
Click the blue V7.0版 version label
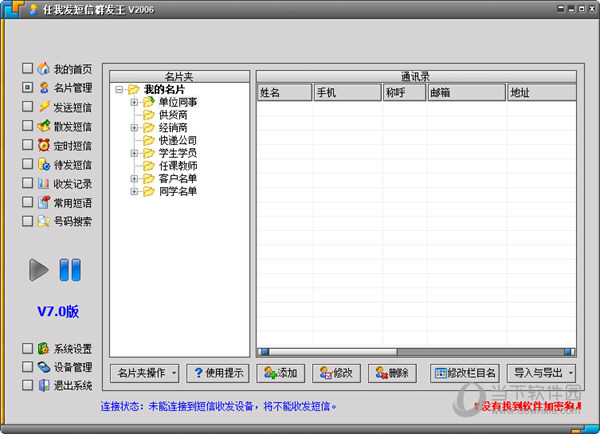(x=58, y=311)
